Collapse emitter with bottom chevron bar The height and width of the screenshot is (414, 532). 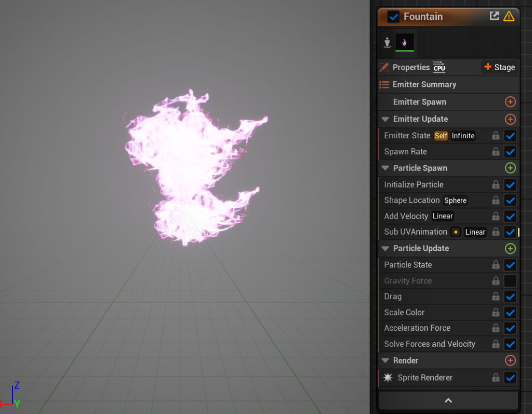point(448,400)
